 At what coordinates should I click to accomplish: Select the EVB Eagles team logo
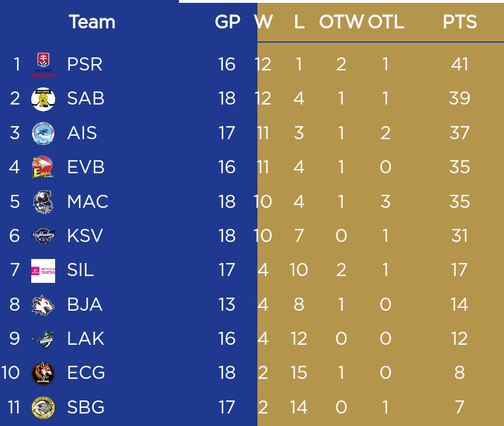[43, 168]
